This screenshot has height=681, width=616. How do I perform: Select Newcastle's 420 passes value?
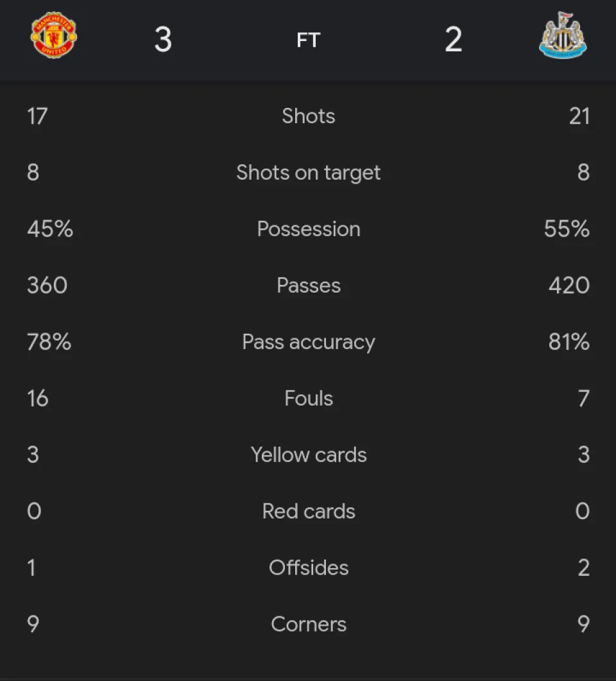569,286
